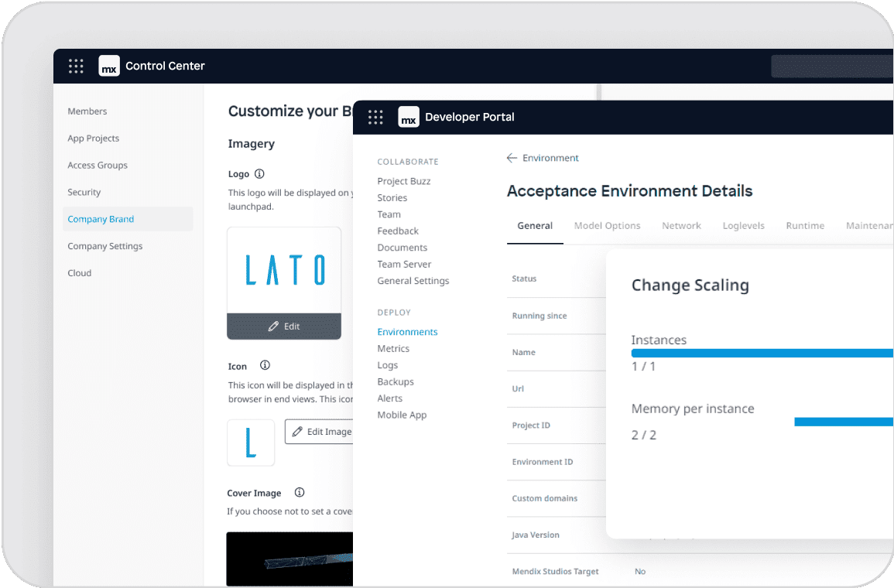
Task: Click the info icon beside Cover Image
Action: click(300, 492)
